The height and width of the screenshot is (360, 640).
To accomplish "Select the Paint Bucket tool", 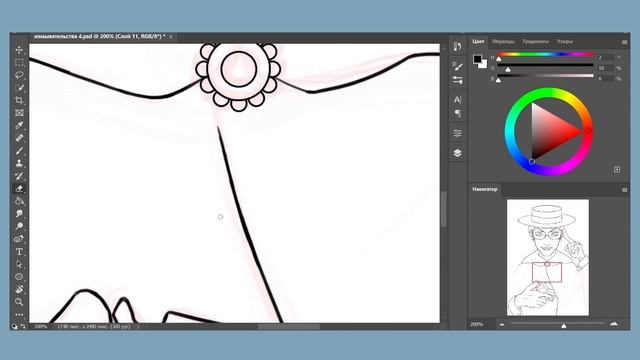I will [19, 201].
